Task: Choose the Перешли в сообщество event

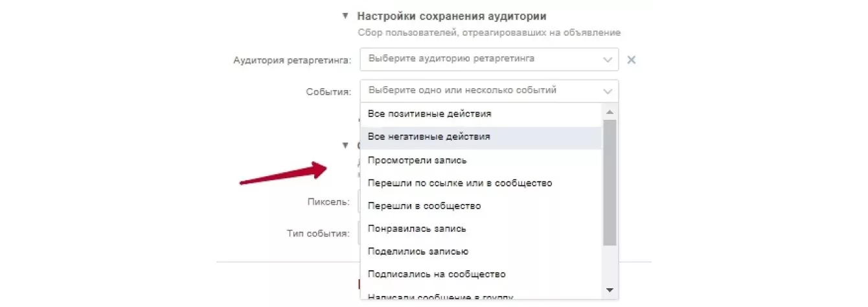Action: [x=424, y=206]
